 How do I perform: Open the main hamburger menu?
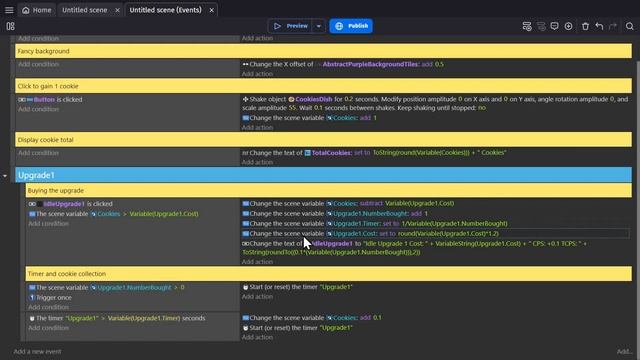(9, 10)
